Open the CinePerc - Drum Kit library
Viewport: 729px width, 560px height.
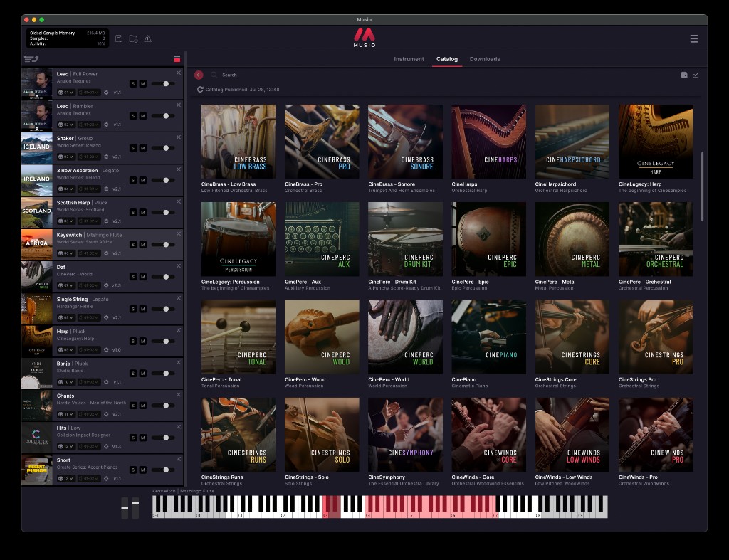point(405,245)
